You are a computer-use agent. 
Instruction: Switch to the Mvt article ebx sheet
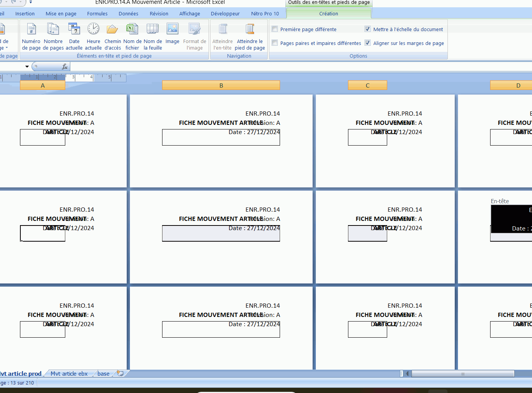[x=69, y=373]
